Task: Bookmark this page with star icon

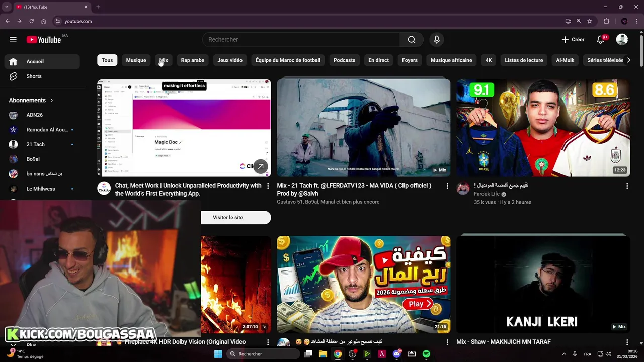Action: 590,21
